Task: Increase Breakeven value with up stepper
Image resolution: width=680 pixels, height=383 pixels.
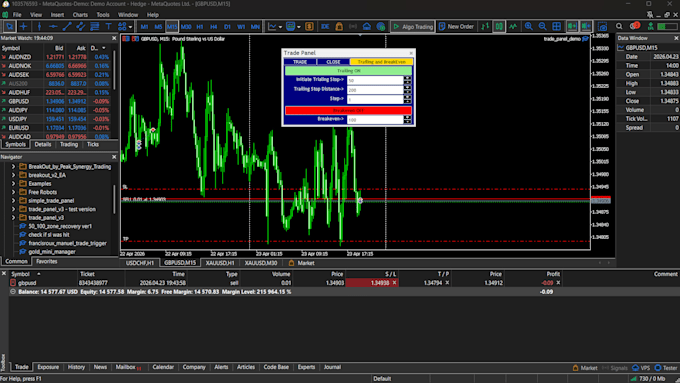Action: tap(407, 117)
